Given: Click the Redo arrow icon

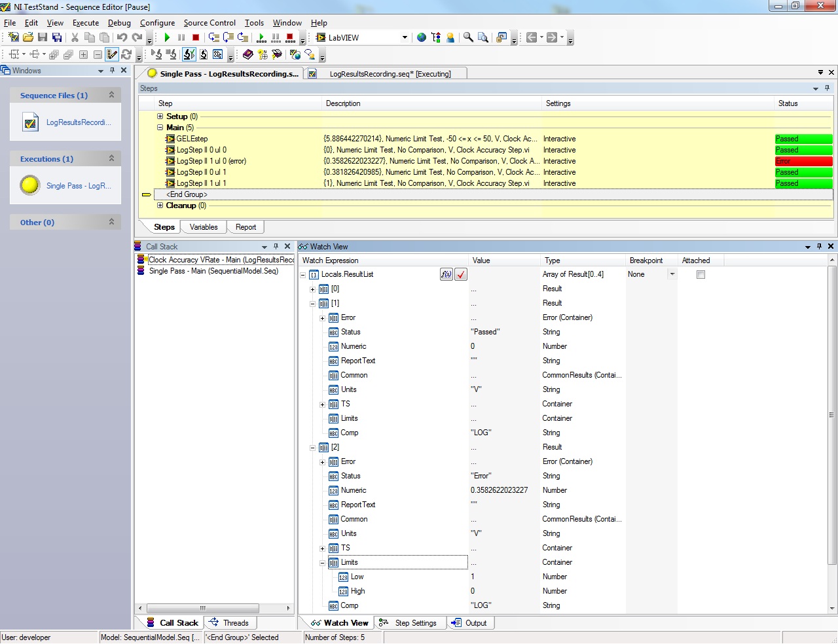Looking at the screenshot, I should 137,37.
